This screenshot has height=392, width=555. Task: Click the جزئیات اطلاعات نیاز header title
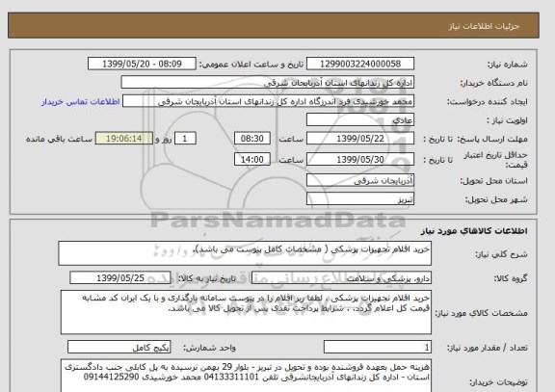click(x=484, y=27)
